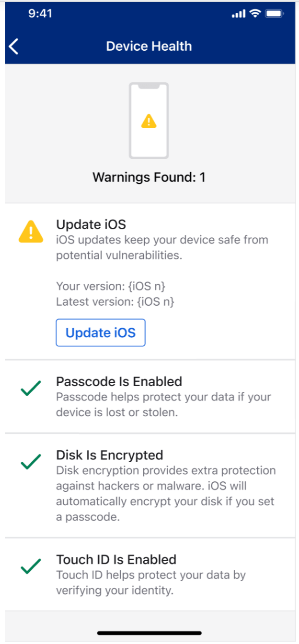Tap the Your version text line
299x644 pixels.
tap(111, 287)
